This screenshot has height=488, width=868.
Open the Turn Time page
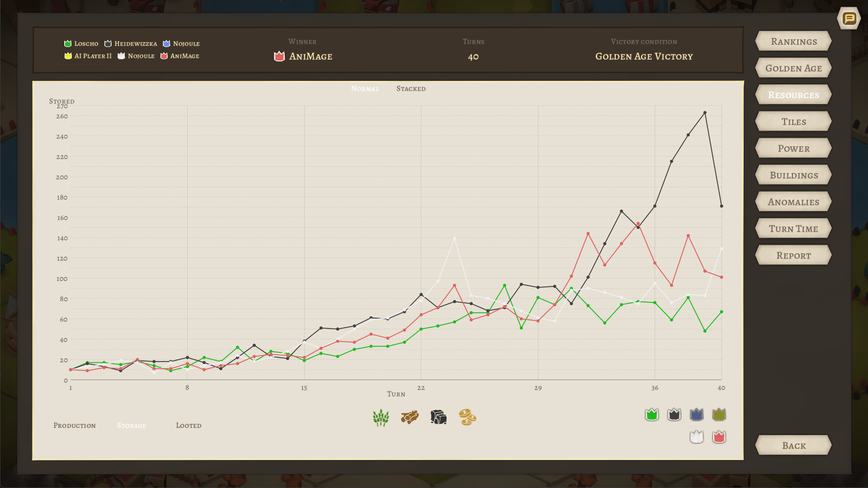[793, 229]
